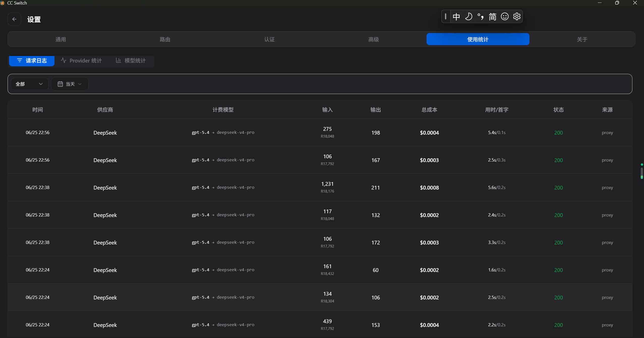Open IME emoji smiley panel
The height and width of the screenshot is (338, 644).
(x=505, y=17)
